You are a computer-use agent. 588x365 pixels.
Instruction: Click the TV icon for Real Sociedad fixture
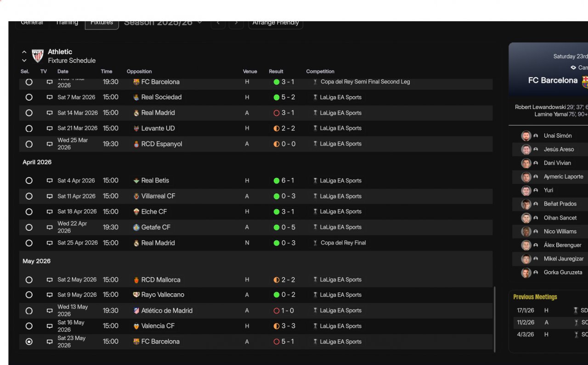[50, 97]
